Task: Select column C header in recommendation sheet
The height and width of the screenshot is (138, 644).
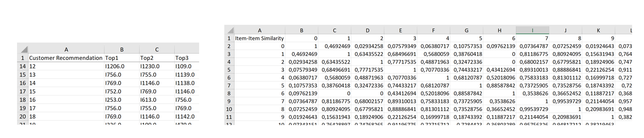Action: pyautogui.click(x=157, y=49)
